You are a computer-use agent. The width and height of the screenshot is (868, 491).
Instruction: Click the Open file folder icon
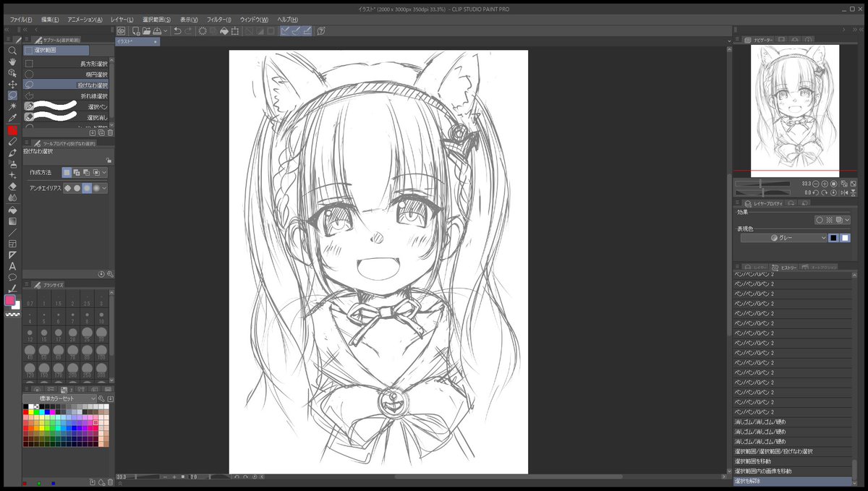(x=146, y=31)
